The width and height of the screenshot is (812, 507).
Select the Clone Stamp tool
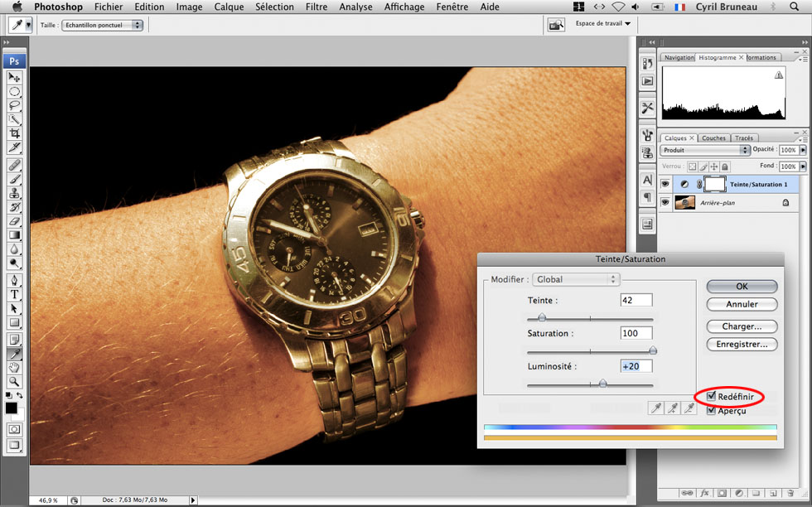pos(15,193)
